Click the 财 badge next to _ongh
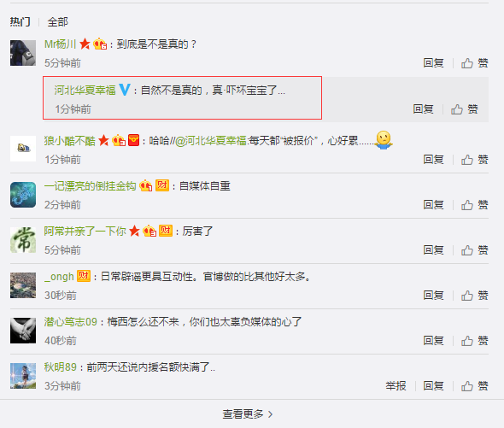 point(84,276)
